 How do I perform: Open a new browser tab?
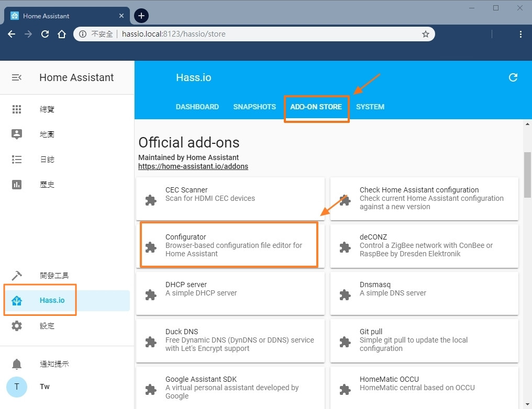pos(141,16)
